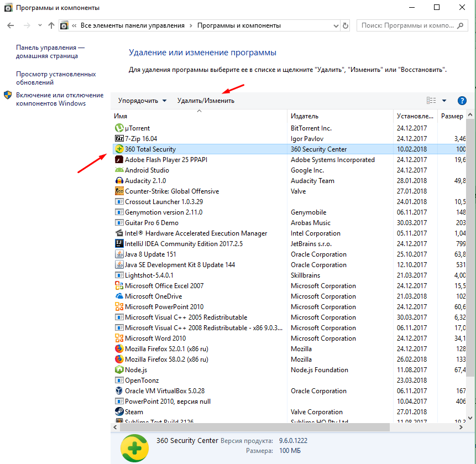476x464 pixels.
Task: Click the horizontal scrollbar right arrow
Action: (461, 427)
